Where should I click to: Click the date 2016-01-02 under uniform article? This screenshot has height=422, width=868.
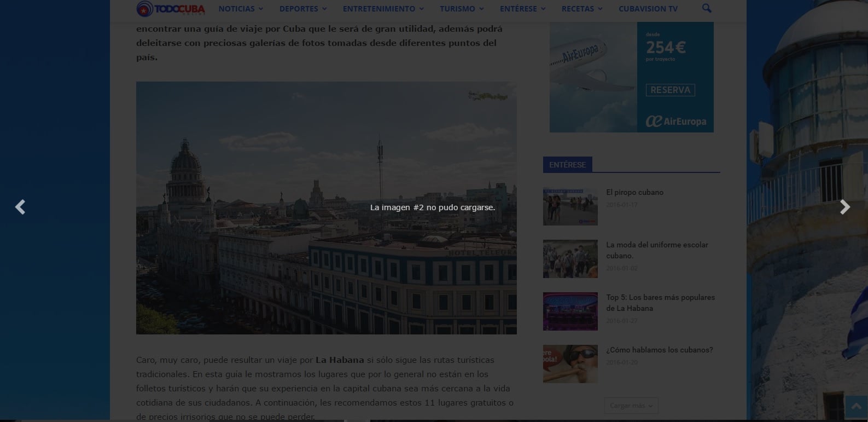point(622,268)
